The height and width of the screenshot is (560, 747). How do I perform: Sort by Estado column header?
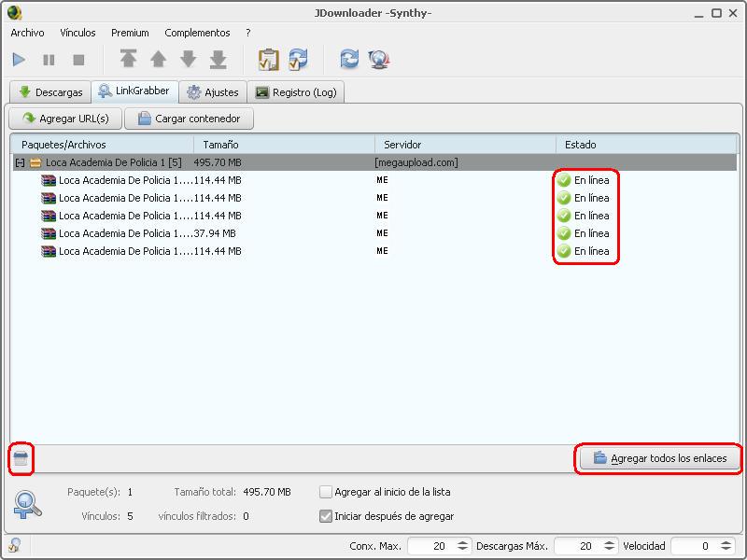646,145
